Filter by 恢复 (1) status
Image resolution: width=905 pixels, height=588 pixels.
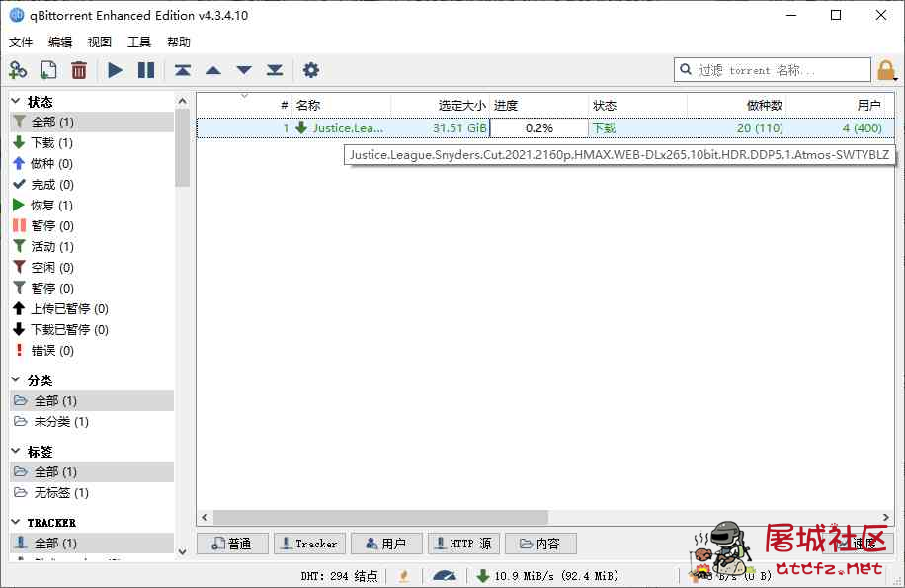tap(92, 205)
